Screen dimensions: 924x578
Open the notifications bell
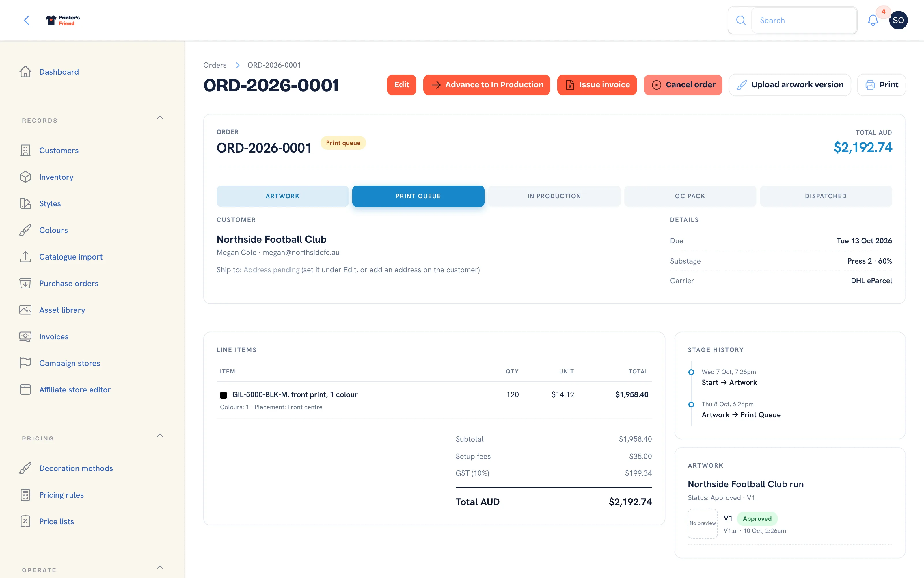[x=873, y=20]
